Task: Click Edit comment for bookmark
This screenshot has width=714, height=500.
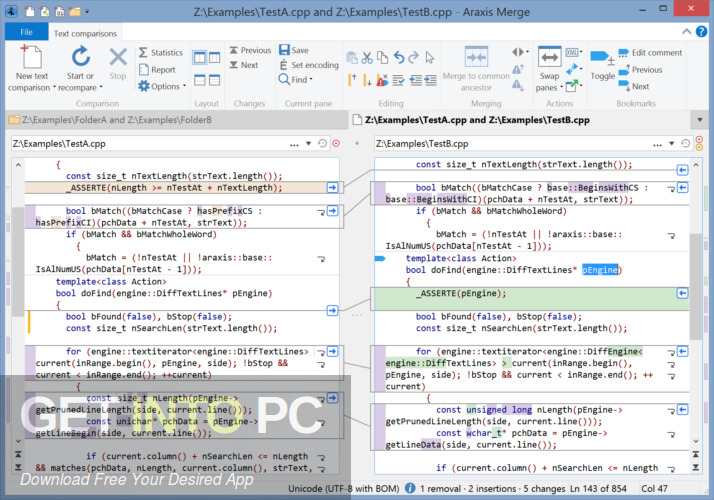Action: (x=650, y=52)
